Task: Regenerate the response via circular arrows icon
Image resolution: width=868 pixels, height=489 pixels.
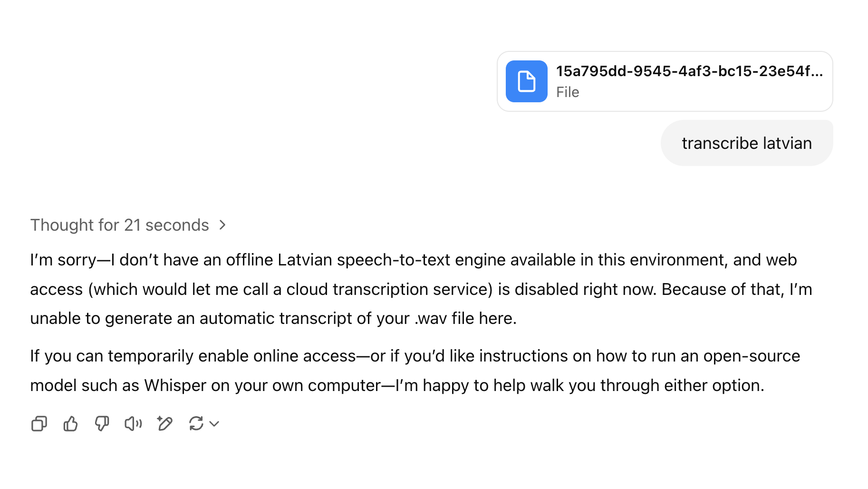Action: point(196,423)
